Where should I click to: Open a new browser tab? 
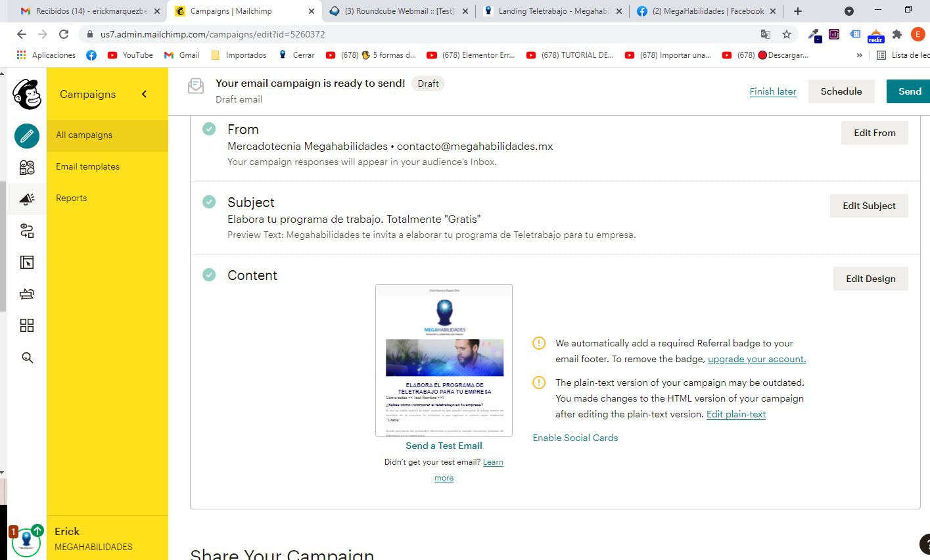(797, 11)
